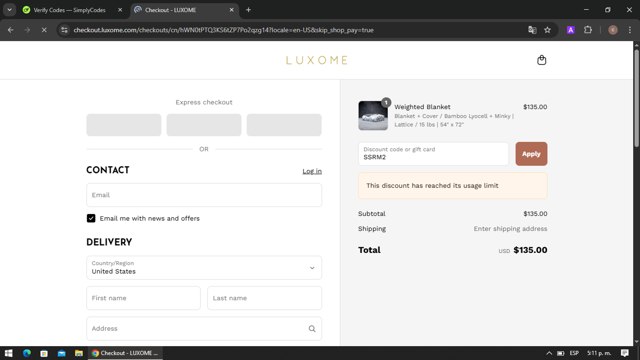Viewport: 640px width, 360px height.
Task: Click the battery icon in tray
Action: point(561,353)
